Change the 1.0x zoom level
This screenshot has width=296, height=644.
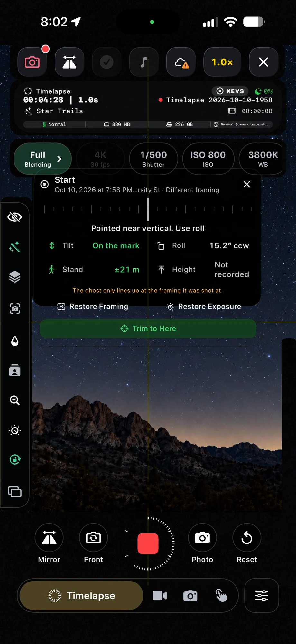click(222, 62)
